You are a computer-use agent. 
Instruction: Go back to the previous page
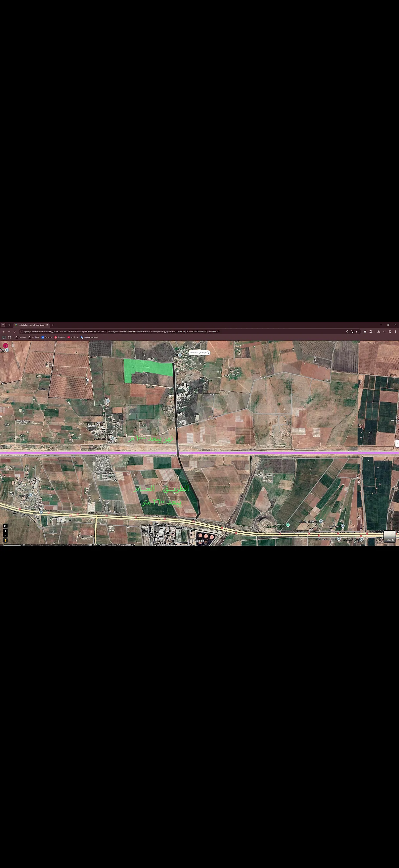pyautogui.click(x=3, y=332)
